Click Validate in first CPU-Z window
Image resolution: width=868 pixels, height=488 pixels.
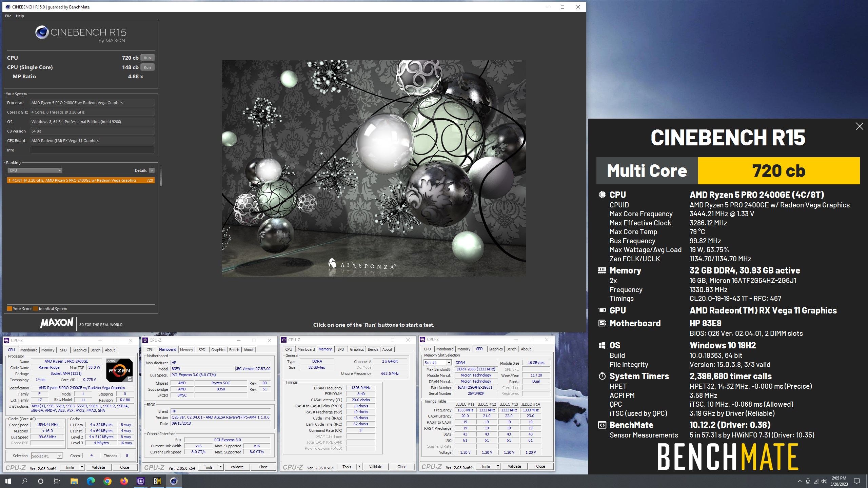[x=98, y=467]
